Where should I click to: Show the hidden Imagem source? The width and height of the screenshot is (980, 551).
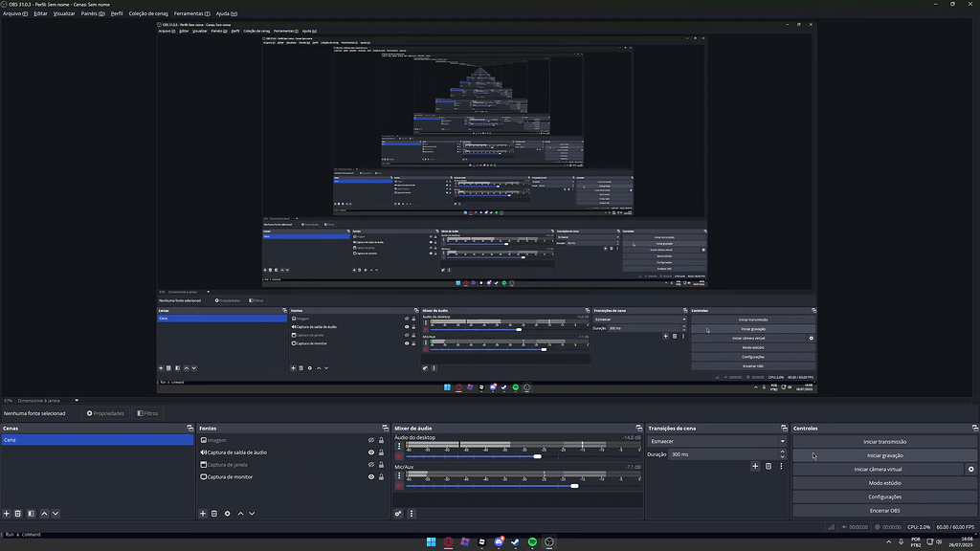371,440
